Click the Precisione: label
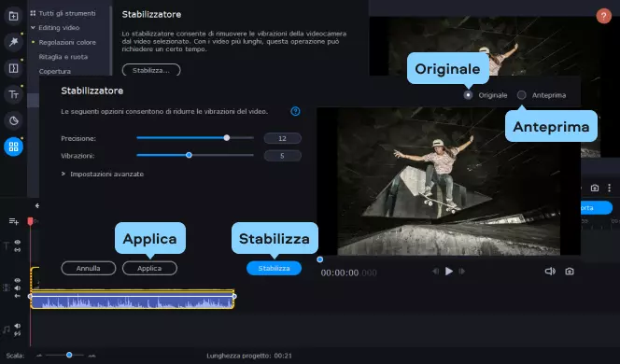620x364 pixels. (x=78, y=138)
